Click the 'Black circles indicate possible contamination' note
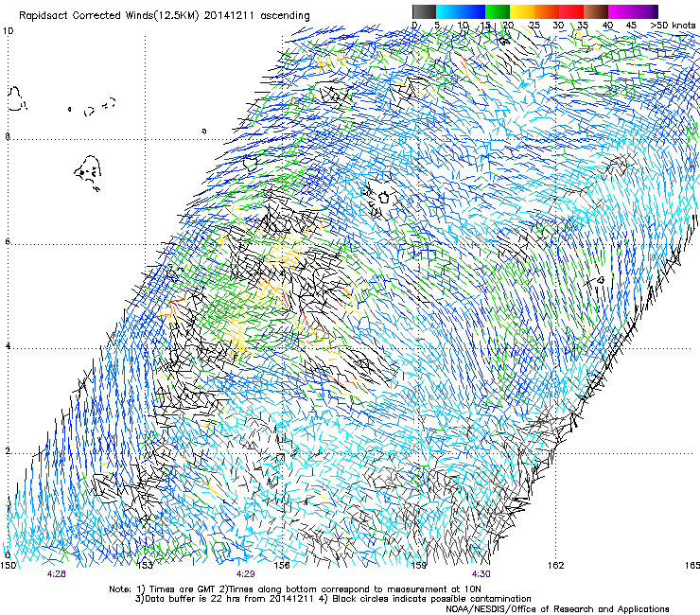This screenshot has width=700, height=615. (431, 599)
